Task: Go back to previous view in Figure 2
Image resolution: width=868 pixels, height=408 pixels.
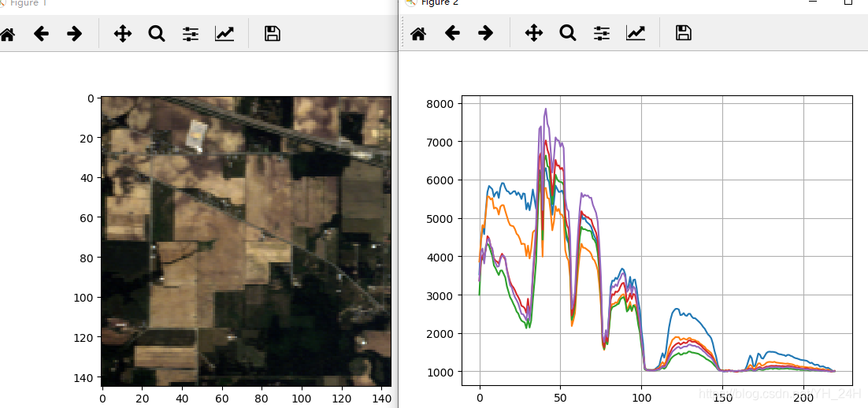Action: [452, 33]
